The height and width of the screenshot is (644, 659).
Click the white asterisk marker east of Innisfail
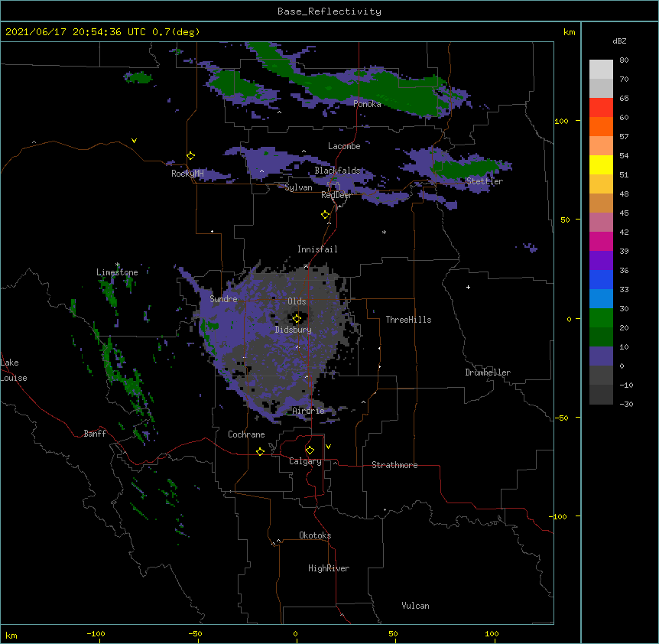(384, 232)
